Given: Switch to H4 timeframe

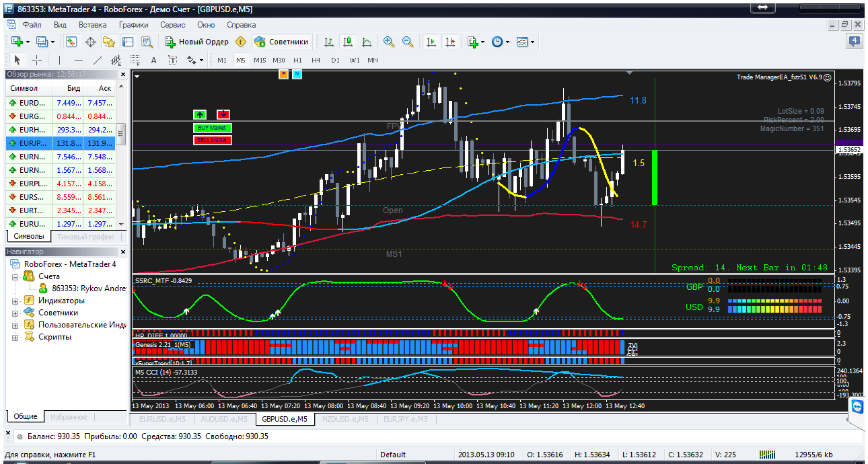Looking at the screenshot, I should (x=316, y=60).
